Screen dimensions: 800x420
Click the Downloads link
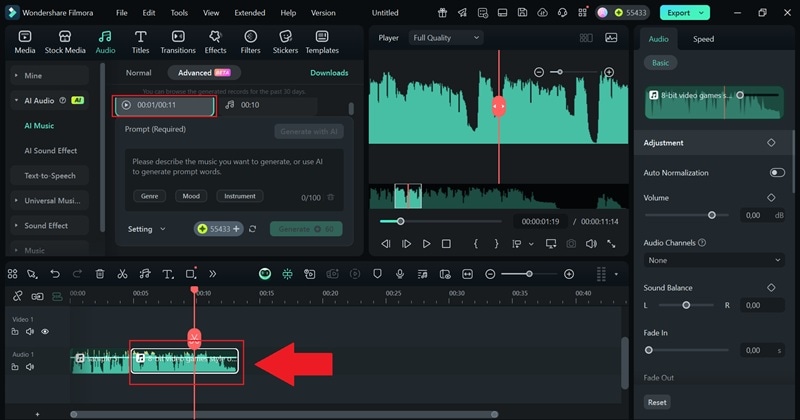(329, 73)
